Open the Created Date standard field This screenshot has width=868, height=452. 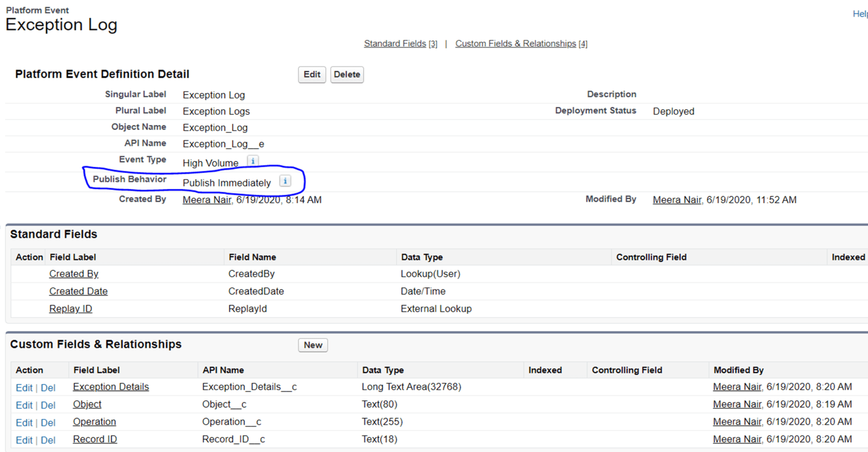click(78, 291)
